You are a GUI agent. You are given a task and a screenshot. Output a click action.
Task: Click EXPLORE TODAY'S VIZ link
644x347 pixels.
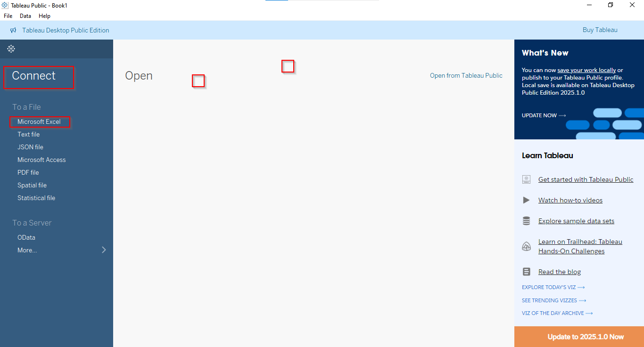pyautogui.click(x=553, y=287)
